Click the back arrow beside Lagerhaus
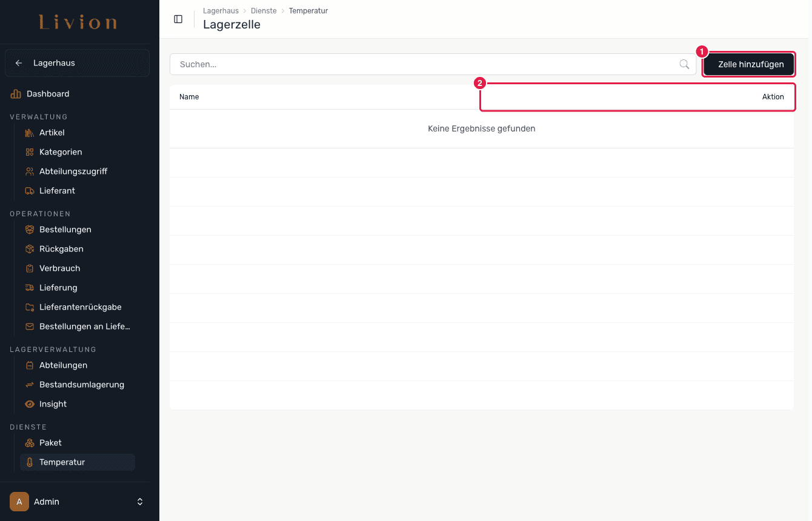The width and height of the screenshot is (812, 521). 19,63
